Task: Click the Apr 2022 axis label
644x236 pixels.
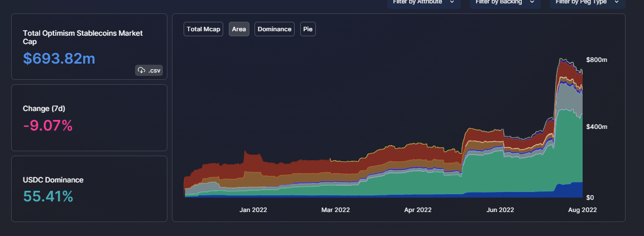Action: point(417,210)
